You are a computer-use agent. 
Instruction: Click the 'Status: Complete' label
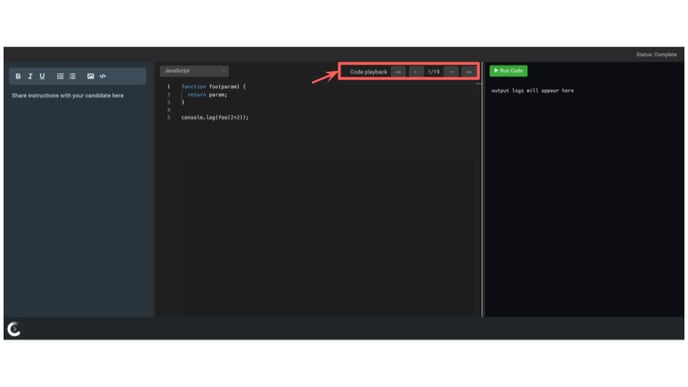tap(656, 55)
